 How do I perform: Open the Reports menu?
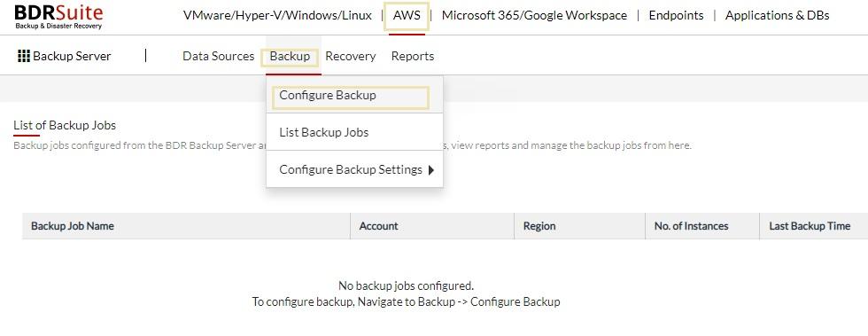coord(413,56)
